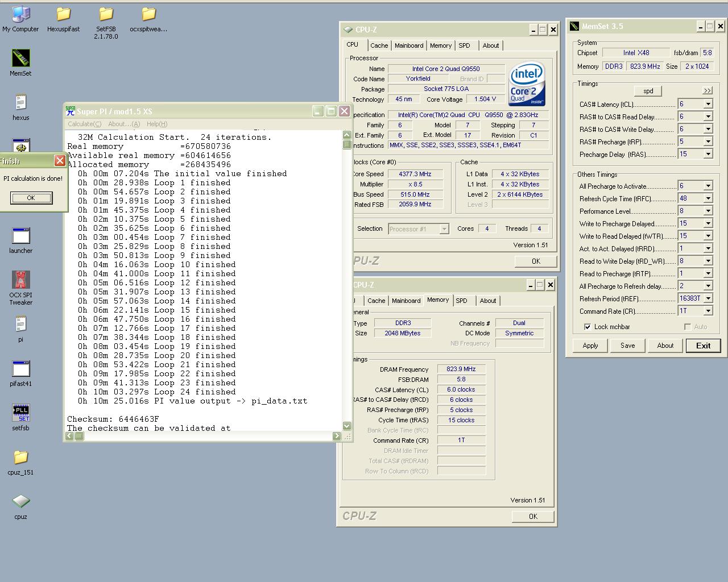
Task: Click the Core Voltage 1.504 V value
Action: (x=485, y=99)
